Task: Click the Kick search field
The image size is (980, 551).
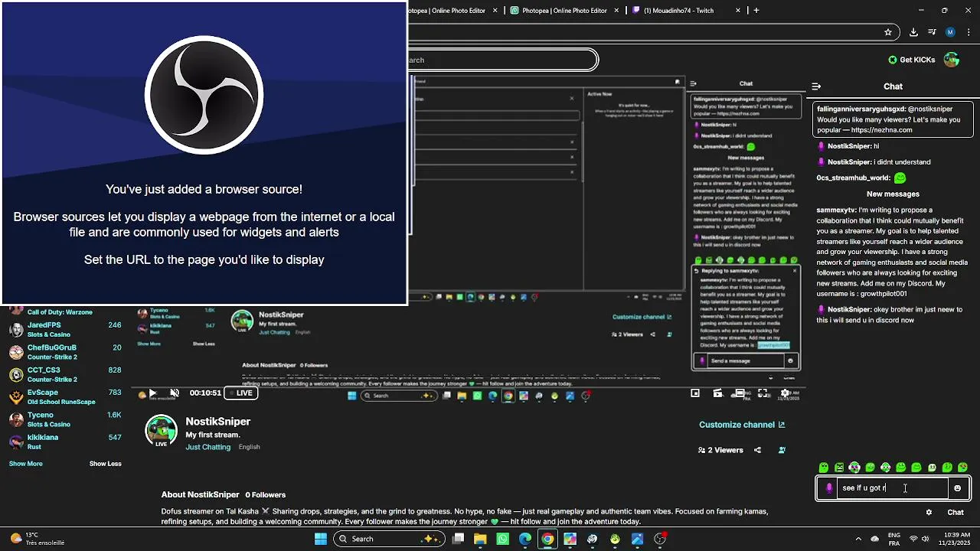Action: point(503,60)
